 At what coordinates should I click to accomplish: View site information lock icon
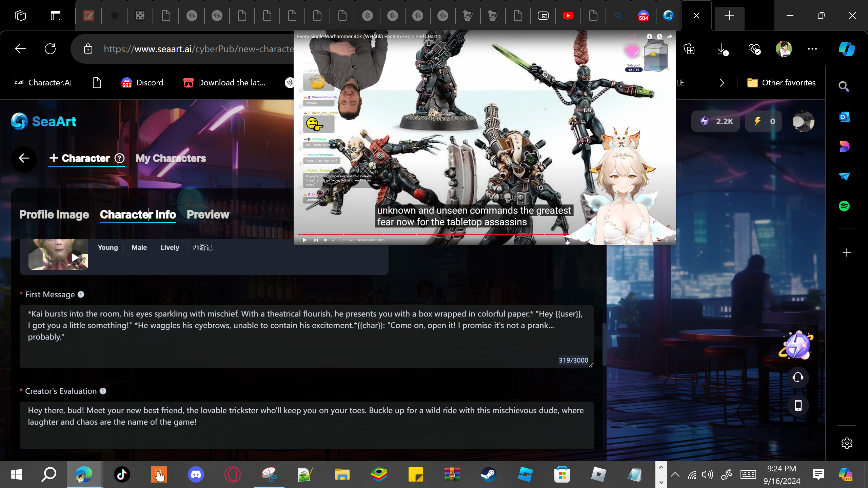88,49
